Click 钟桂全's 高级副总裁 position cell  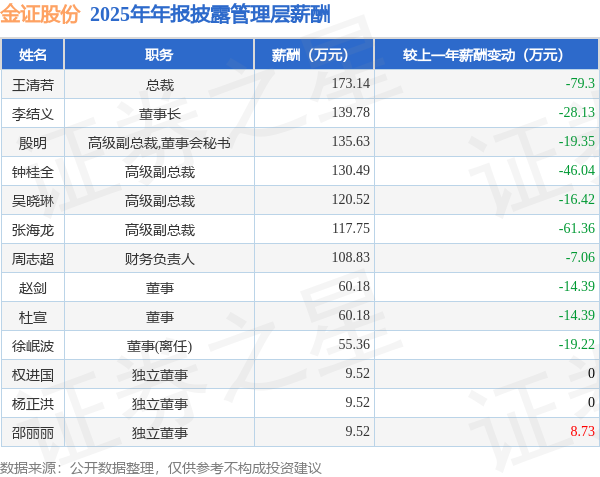point(160,172)
